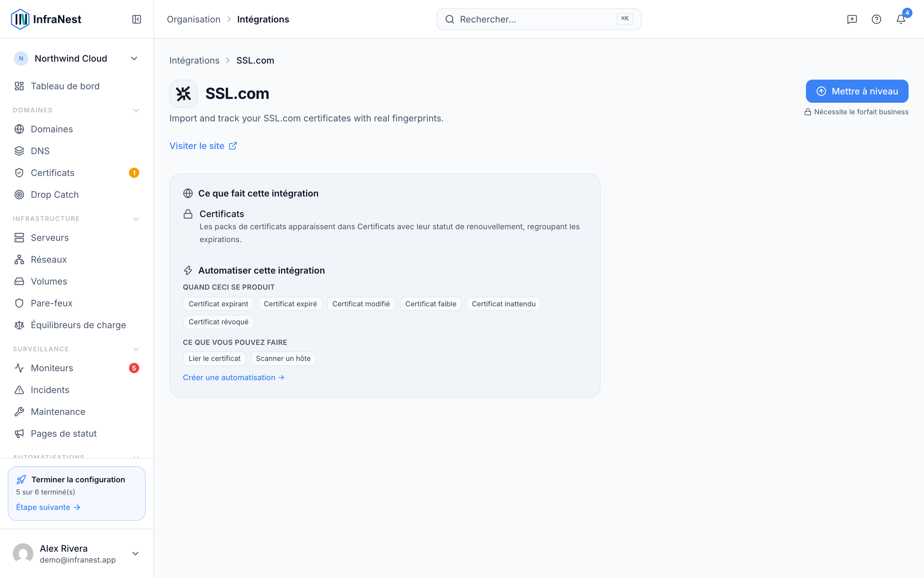Click the rocket icon in setup card
The width and height of the screenshot is (924, 578).
(x=21, y=479)
